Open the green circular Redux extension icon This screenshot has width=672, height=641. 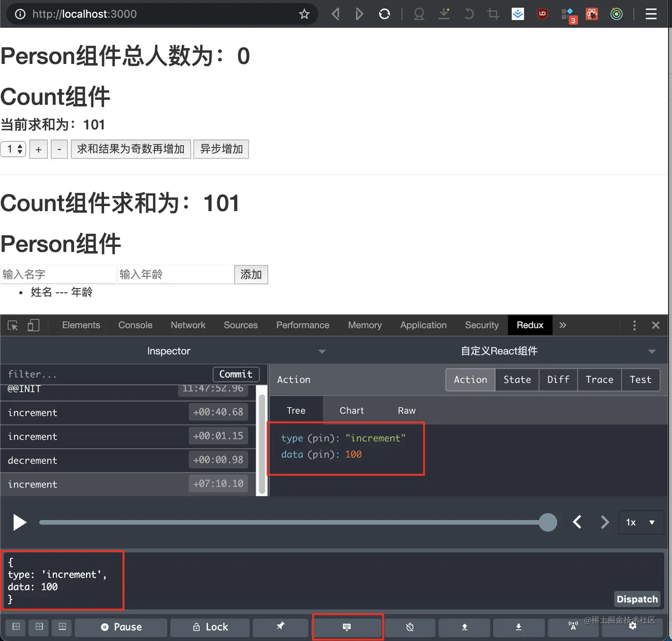(616, 14)
